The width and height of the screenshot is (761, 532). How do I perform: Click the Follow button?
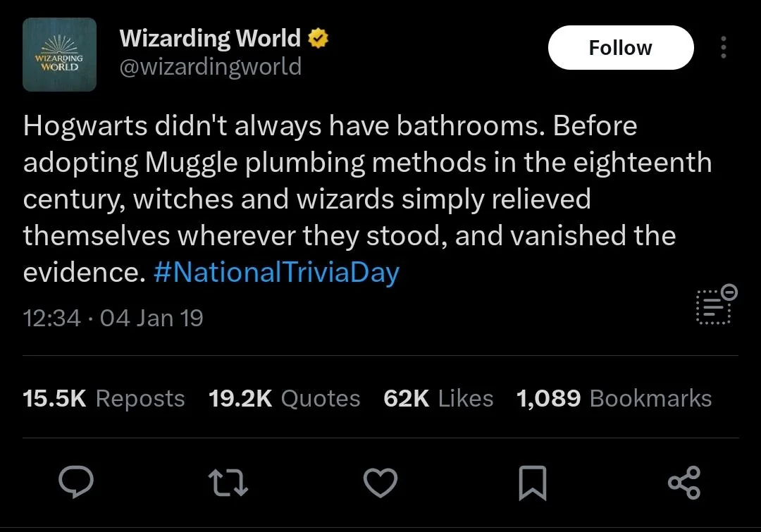click(621, 48)
